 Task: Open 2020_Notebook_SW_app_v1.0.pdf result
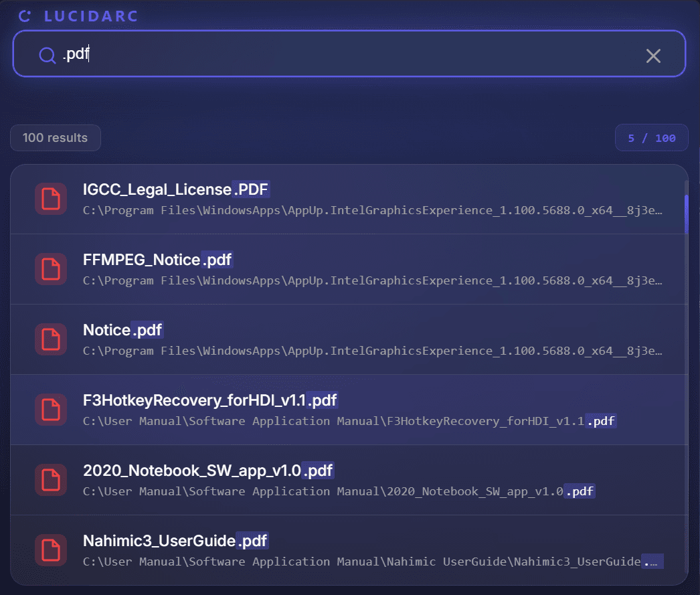pos(349,480)
